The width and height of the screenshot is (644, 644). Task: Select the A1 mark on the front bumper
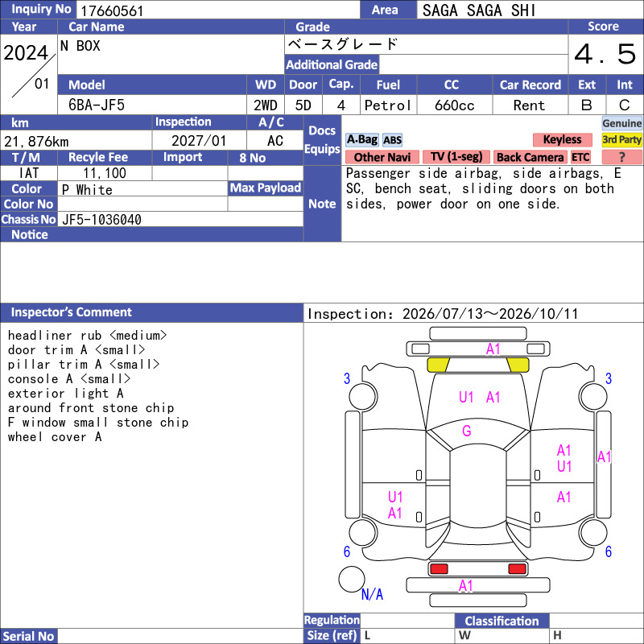pyautogui.click(x=493, y=349)
